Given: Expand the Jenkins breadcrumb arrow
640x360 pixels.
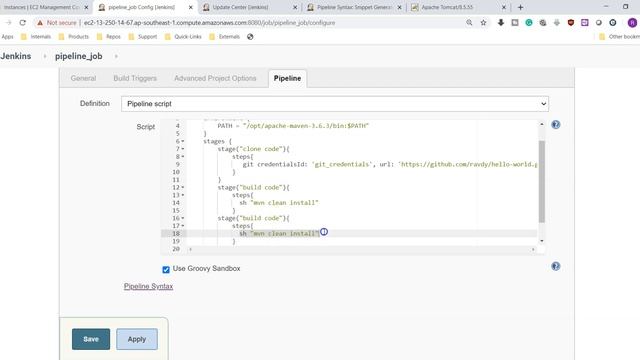Looking at the screenshot, I should coord(45,56).
